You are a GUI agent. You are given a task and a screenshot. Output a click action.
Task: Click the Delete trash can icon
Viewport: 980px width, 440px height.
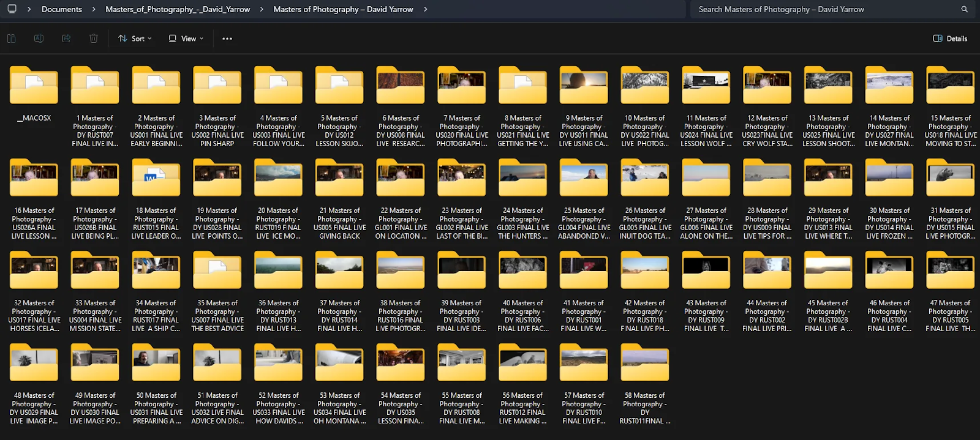[x=94, y=39]
